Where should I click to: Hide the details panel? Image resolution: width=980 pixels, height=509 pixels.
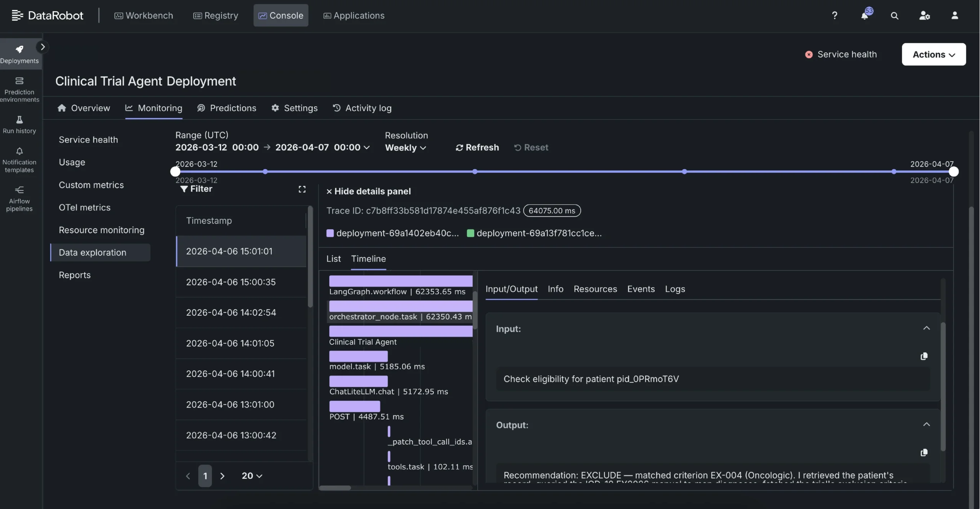tap(368, 191)
